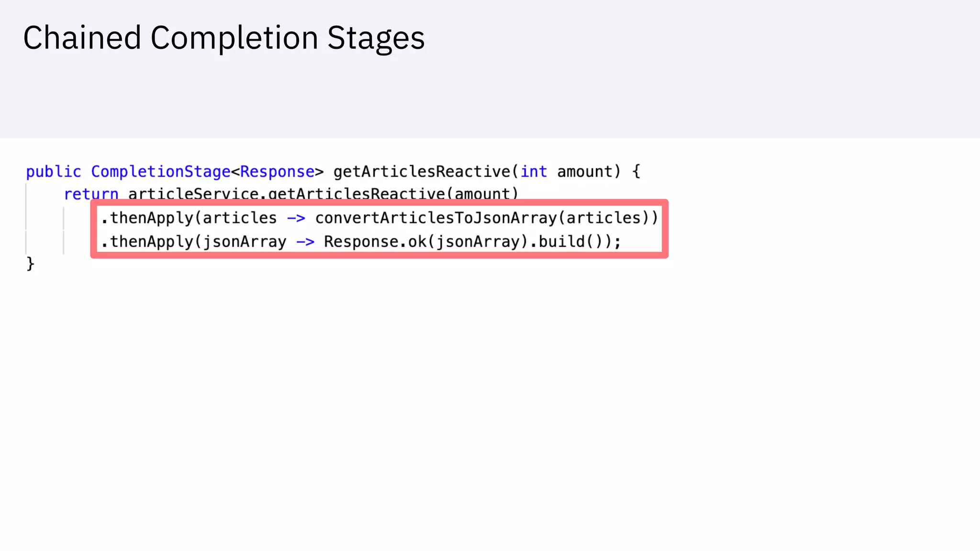This screenshot has width=980, height=551.
Task: Click the 'Response' type parameter in the signature
Action: click(x=277, y=171)
